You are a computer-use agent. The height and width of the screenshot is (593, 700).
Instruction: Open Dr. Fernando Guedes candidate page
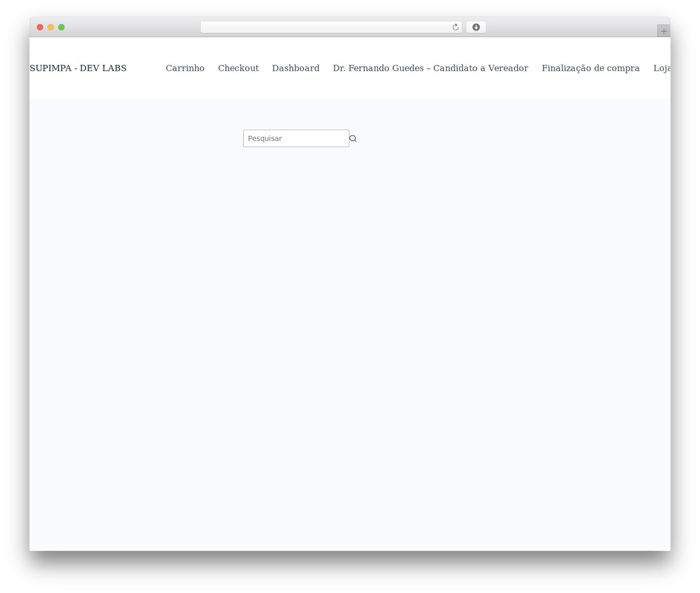click(x=430, y=68)
